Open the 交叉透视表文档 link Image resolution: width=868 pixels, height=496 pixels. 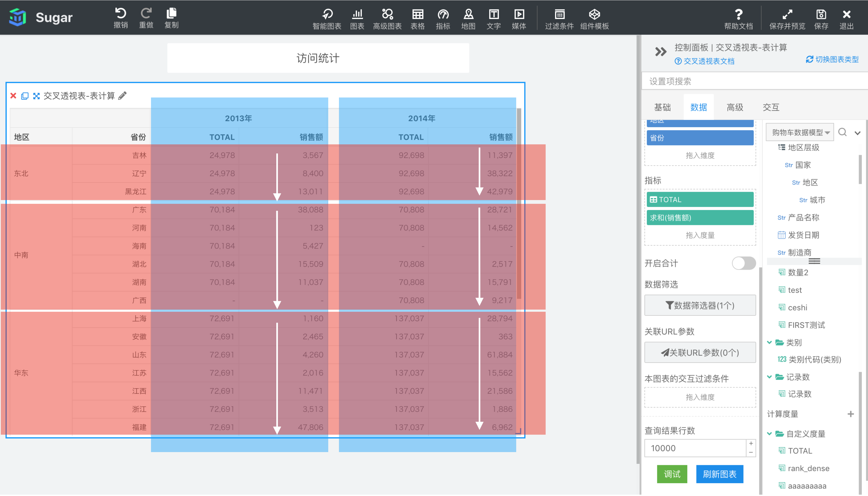tap(704, 61)
